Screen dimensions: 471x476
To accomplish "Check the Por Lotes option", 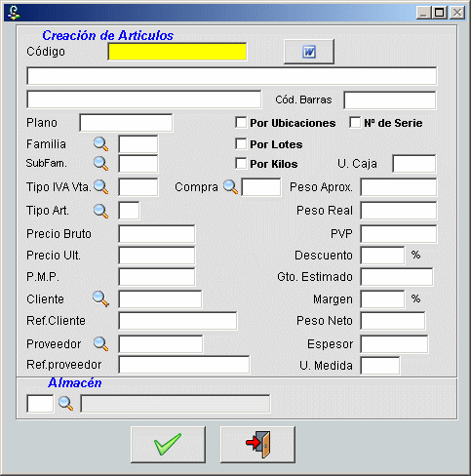I will pyautogui.click(x=241, y=143).
